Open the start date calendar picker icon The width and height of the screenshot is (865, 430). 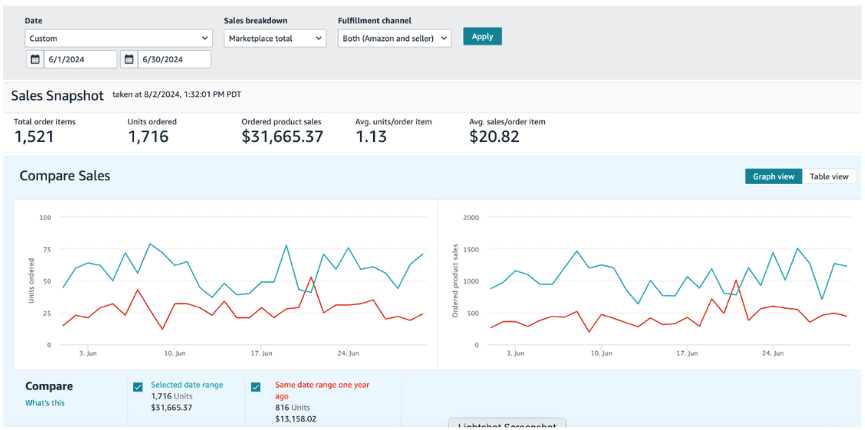[34, 60]
